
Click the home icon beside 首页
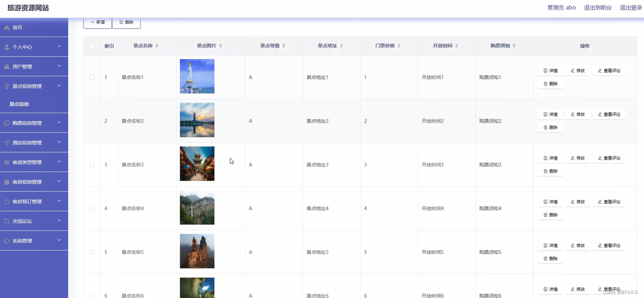point(7,28)
